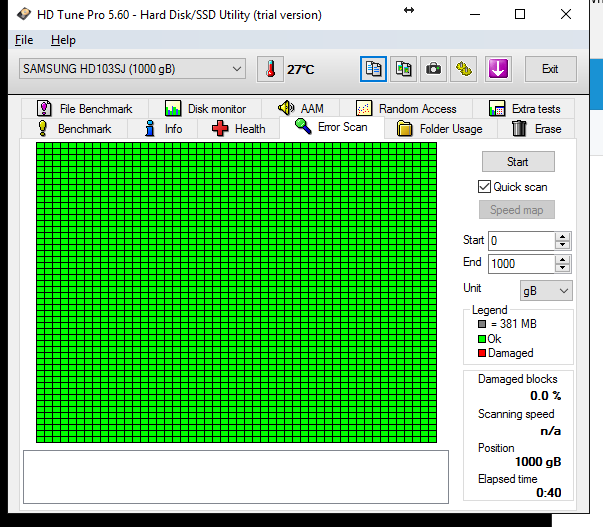This screenshot has height=527, width=603.
Task: Copy text results to clipboard icon
Action: click(373, 69)
